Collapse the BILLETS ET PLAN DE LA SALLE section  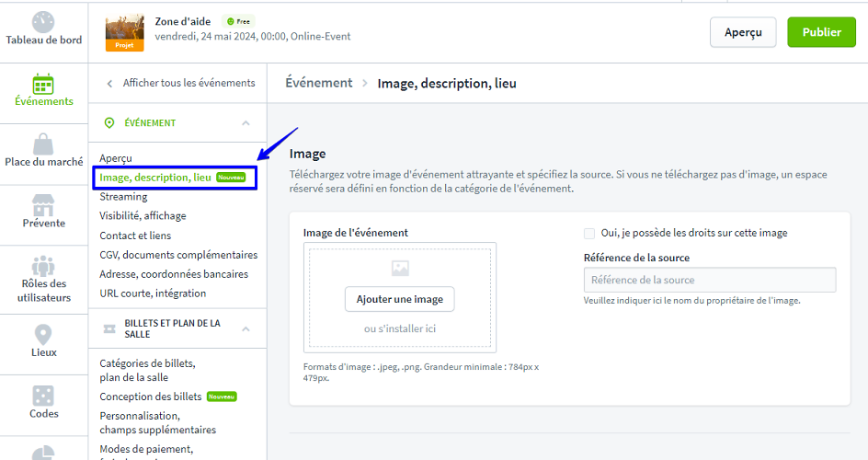[x=246, y=328]
